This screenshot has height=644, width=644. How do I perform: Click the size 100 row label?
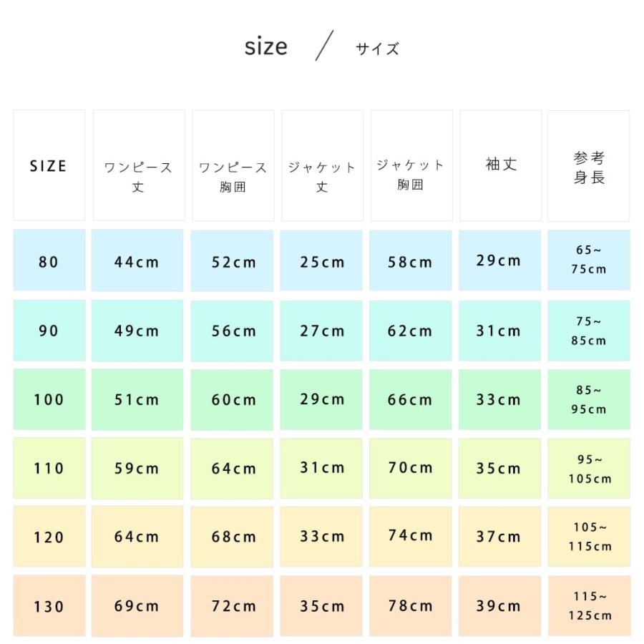click(x=49, y=399)
